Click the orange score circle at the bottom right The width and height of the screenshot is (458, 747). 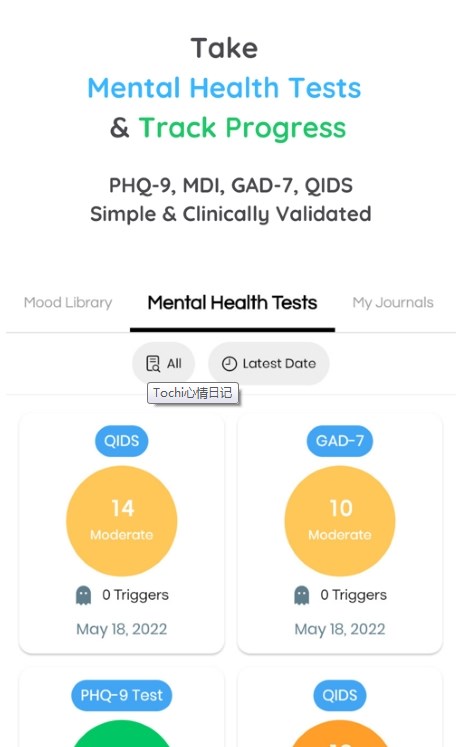pos(340,734)
